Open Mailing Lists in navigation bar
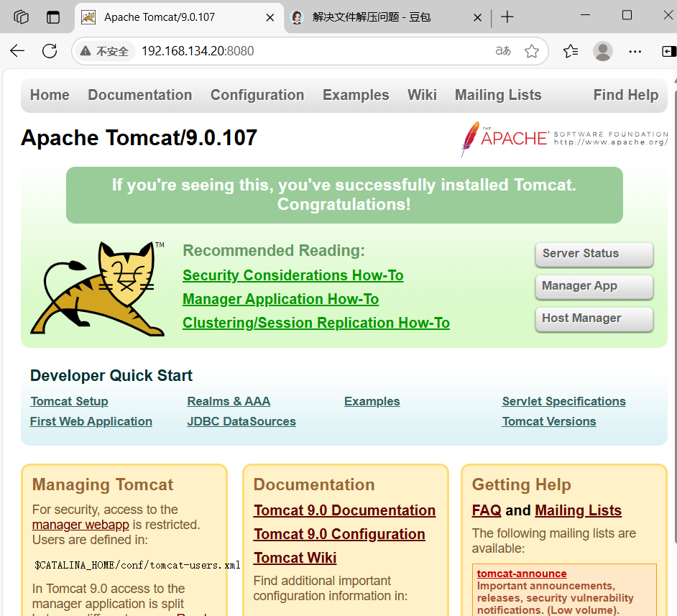The height and width of the screenshot is (616, 677). [x=498, y=95]
